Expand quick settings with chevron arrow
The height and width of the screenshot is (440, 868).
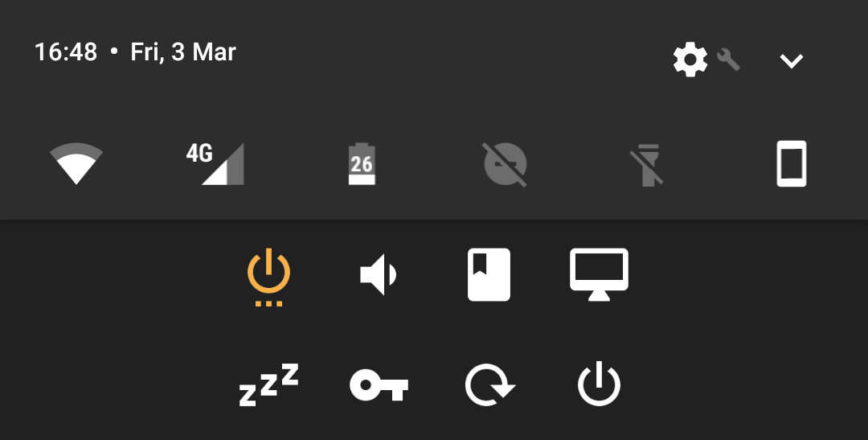791,60
